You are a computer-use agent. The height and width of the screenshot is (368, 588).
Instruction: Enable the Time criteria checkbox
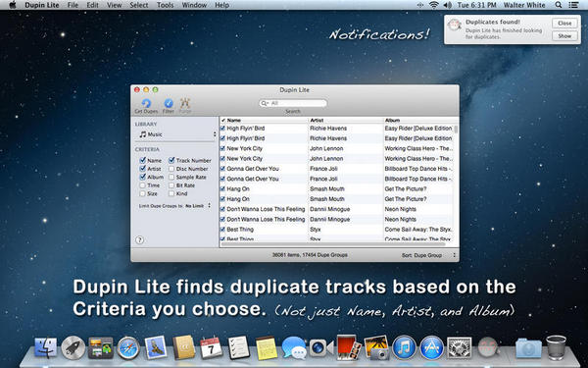click(x=142, y=185)
